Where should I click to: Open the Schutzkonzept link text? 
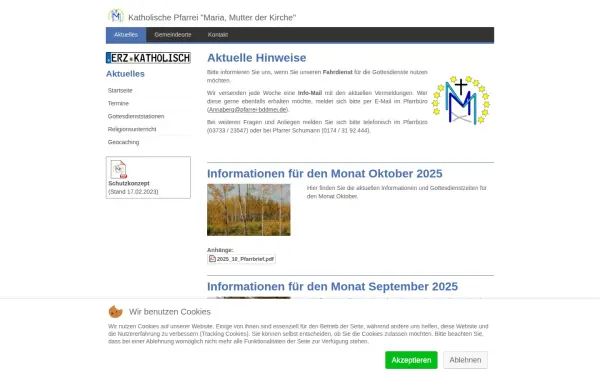click(x=129, y=183)
